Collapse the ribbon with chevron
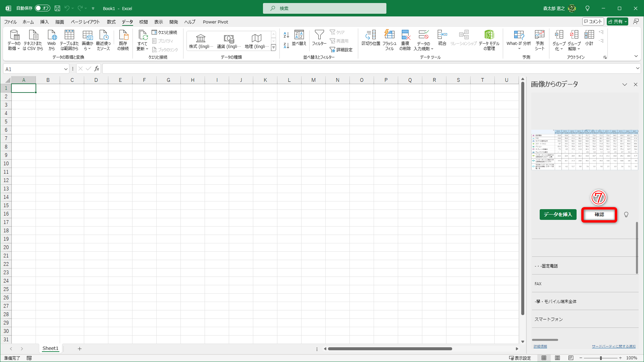The height and width of the screenshot is (362, 644). [x=636, y=56]
